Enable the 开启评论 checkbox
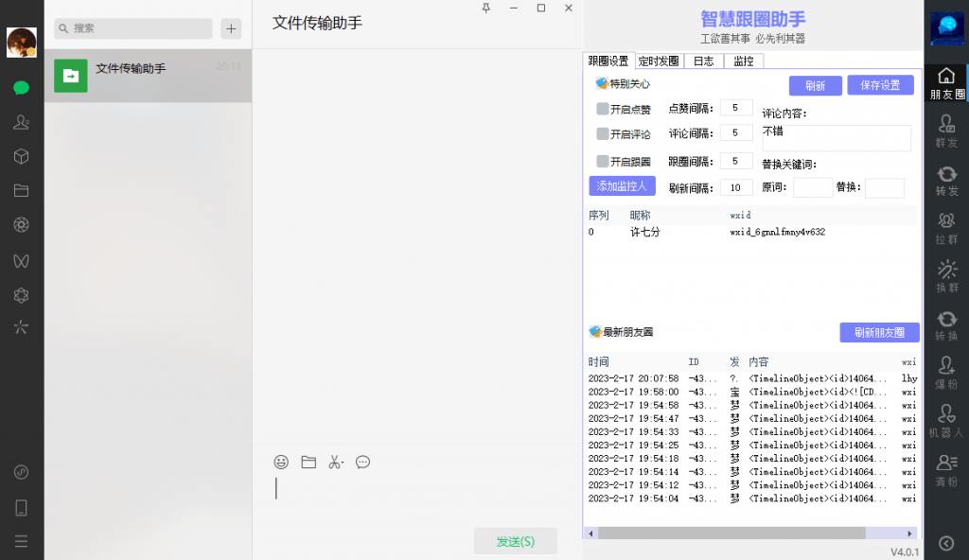Viewport: 969px width, 560px height. click(603, 133)
